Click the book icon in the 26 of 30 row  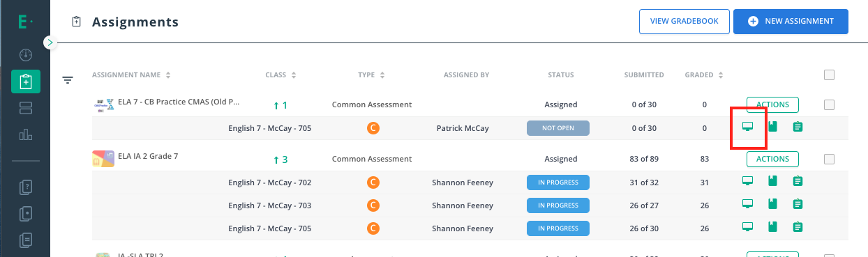coord(772,227)
